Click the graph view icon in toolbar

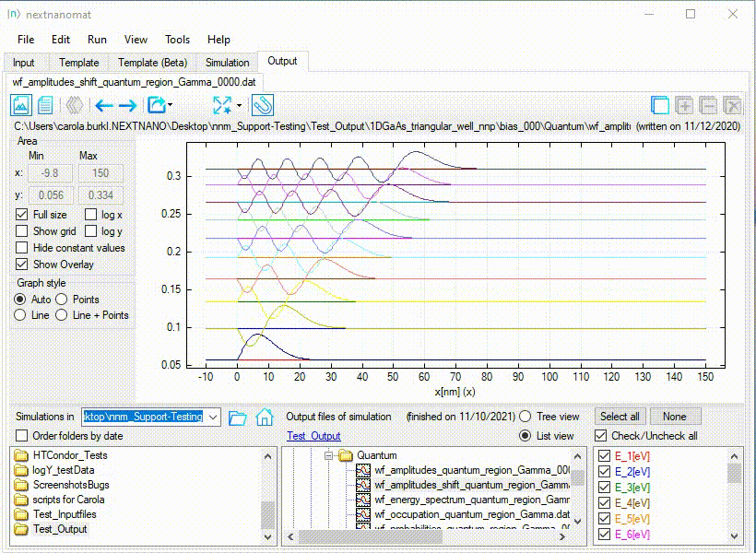[22, 105]
